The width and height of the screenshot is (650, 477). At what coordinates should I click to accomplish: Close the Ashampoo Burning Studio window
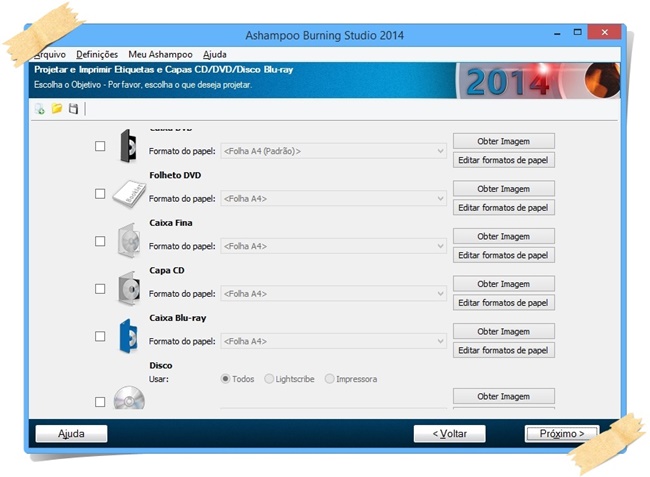[x=604, y=32]
